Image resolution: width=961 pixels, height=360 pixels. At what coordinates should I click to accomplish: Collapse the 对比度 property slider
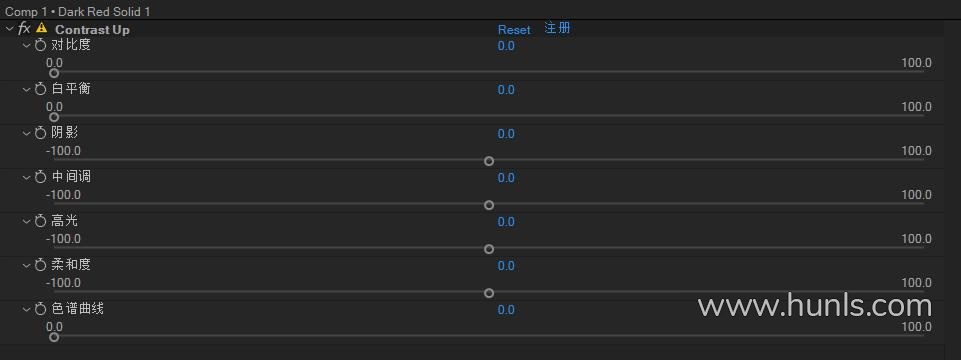26,45
